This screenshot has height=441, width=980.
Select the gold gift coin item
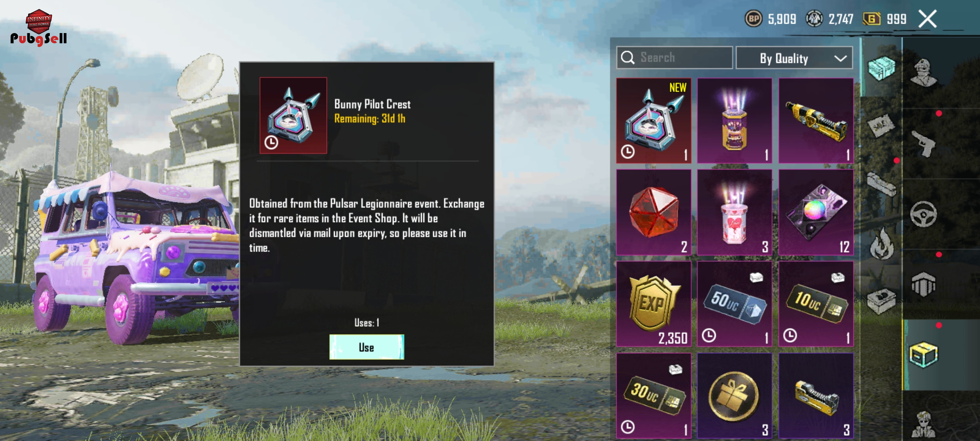tap(735, 396)
